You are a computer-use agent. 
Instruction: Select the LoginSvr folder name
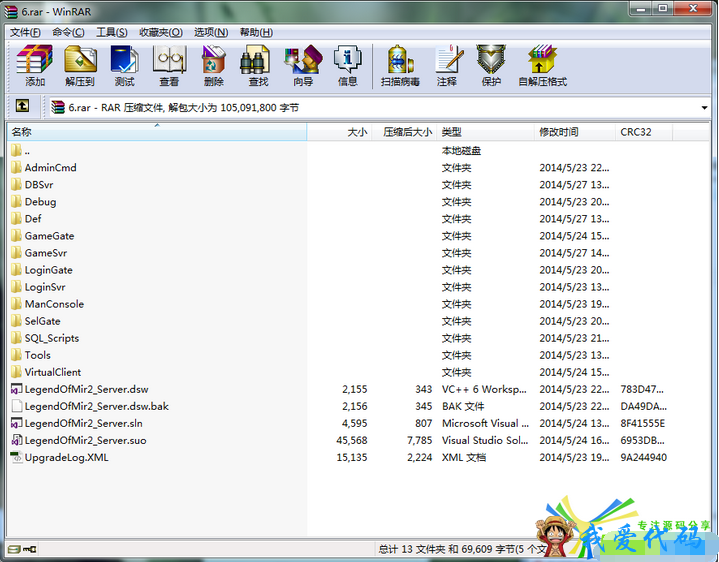click(45, 287)
